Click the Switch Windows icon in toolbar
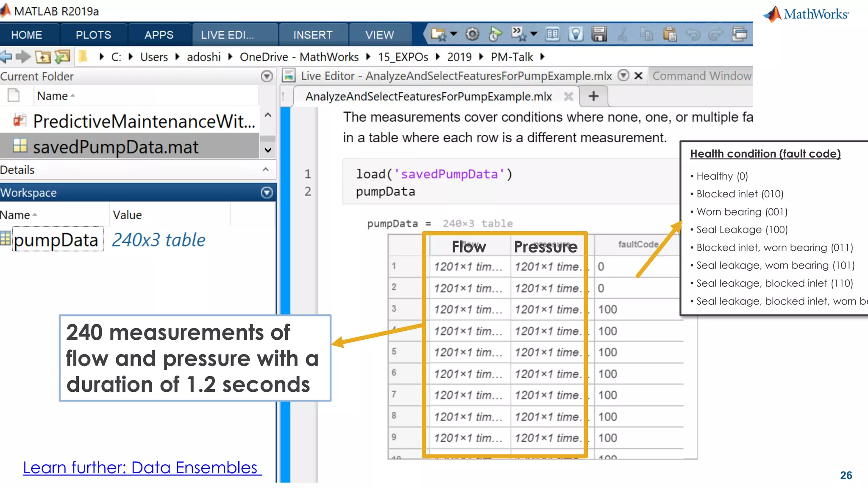The height and width of the screenshot is (488, 868). pyautogui.click(x=740, y=34)
